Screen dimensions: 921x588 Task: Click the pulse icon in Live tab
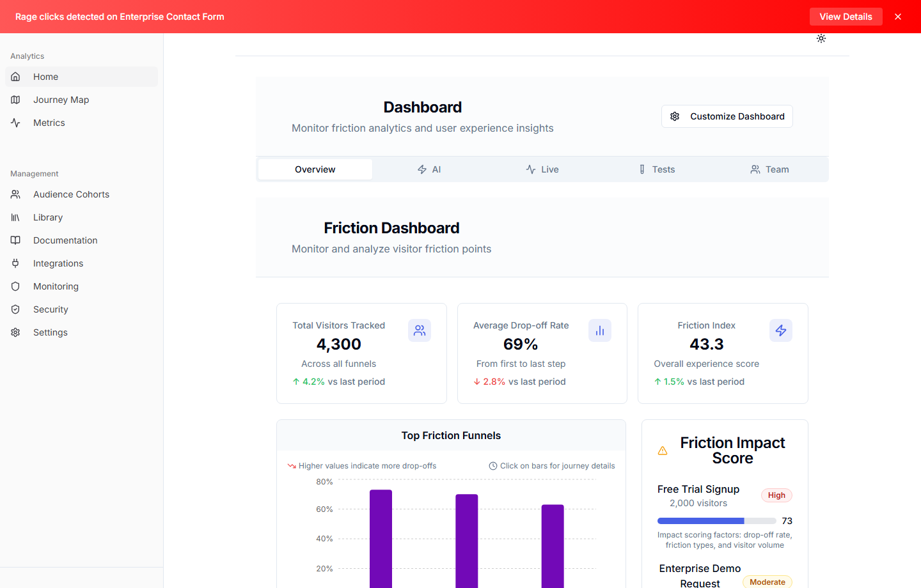point(531,169)
